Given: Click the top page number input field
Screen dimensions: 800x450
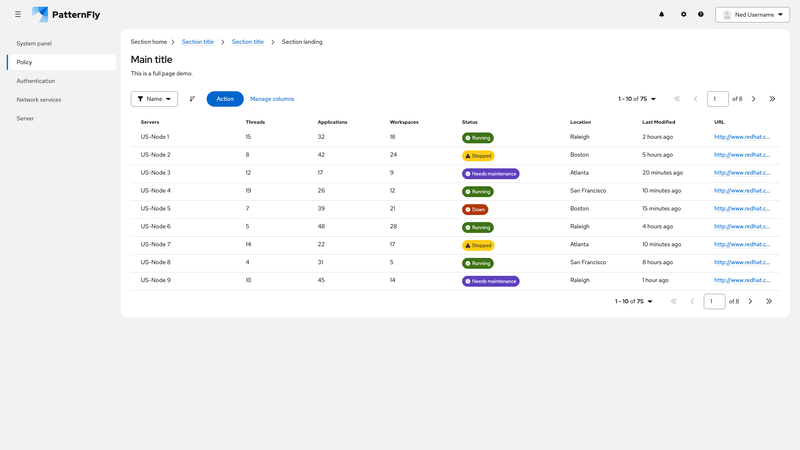Looking at the screenshot, I should (x=717, y=99).
